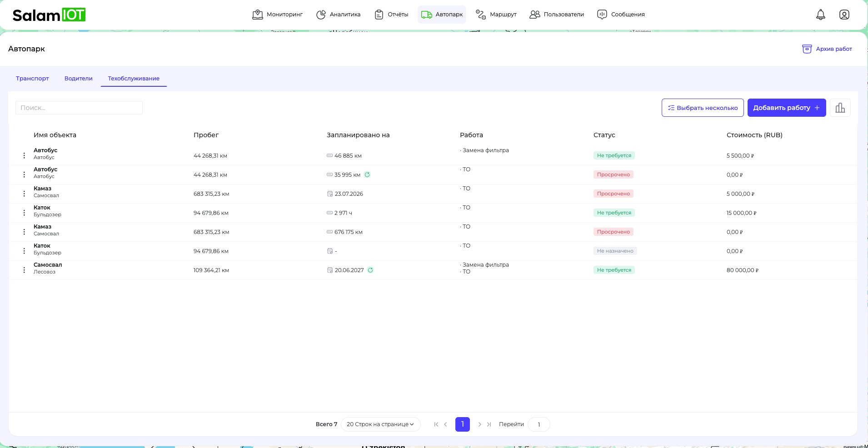
Task: Click Стоимость (RUB) column header
Action: point(754,135)
